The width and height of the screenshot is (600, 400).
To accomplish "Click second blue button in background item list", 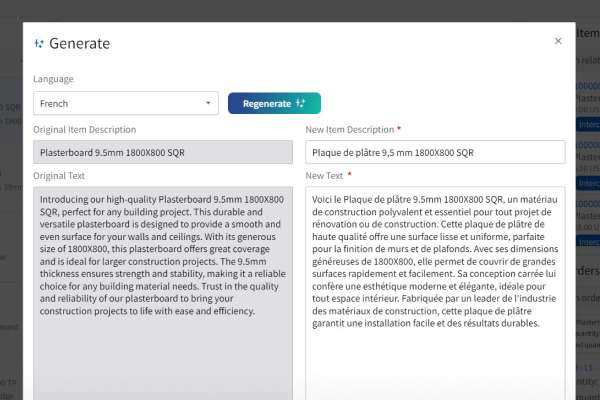I will 588,183.
